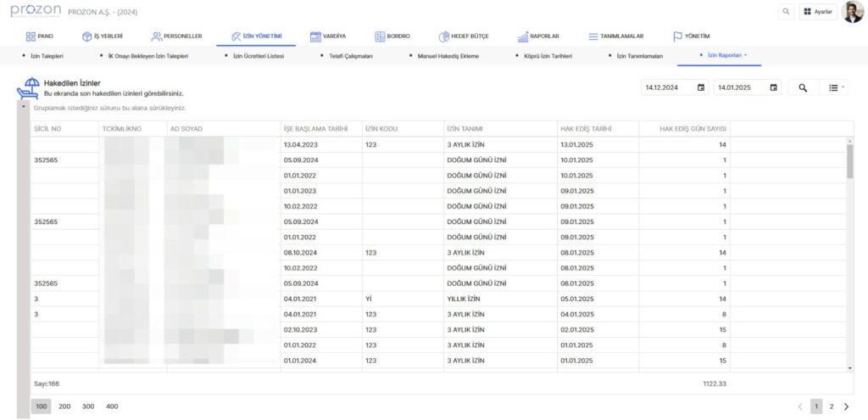Click the İŞ YERLERİ cube icon

point(86,36)
